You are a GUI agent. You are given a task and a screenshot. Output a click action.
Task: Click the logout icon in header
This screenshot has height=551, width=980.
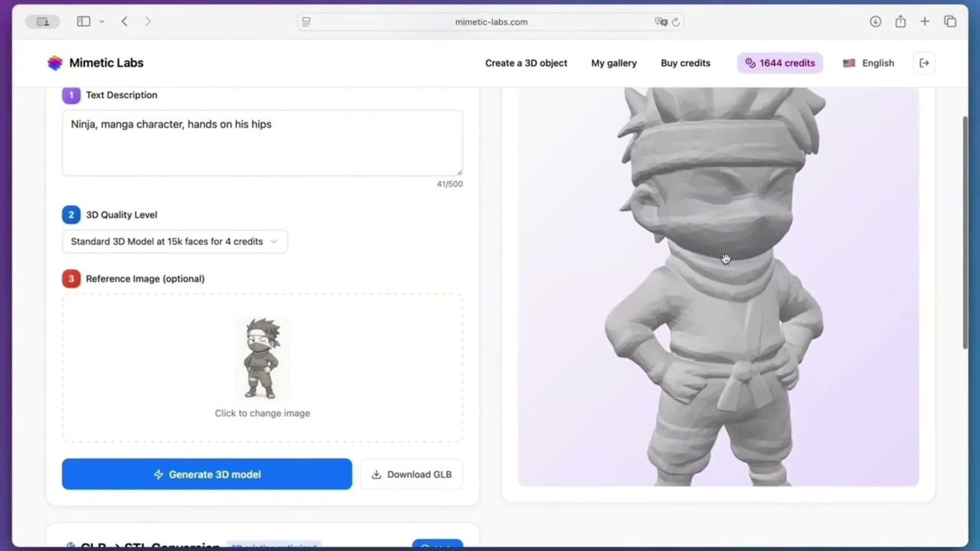[924, 63]
